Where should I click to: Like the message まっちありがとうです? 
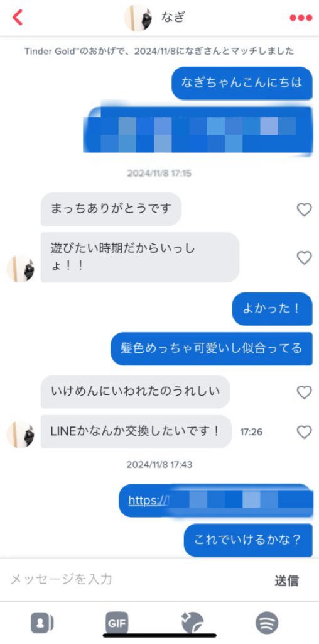coord(304,209)
